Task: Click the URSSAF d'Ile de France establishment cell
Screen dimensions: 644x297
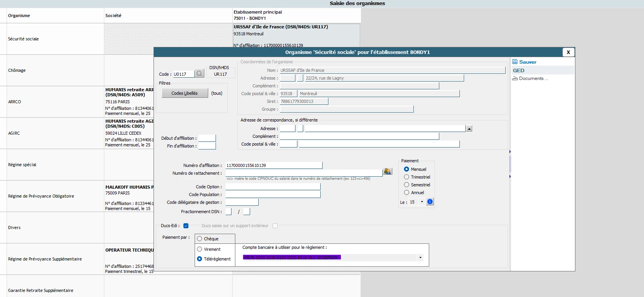Action: (x=296, y=35)
